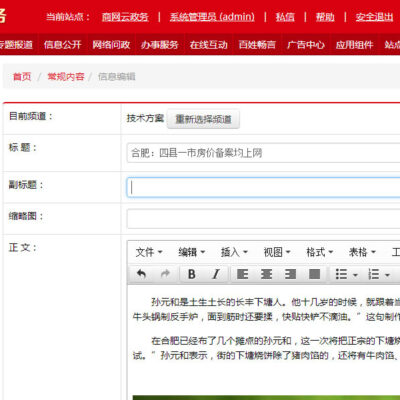Viewport: 400px width, 400px height.
Task: Toggle italic formatting
Action: (216, 274)
